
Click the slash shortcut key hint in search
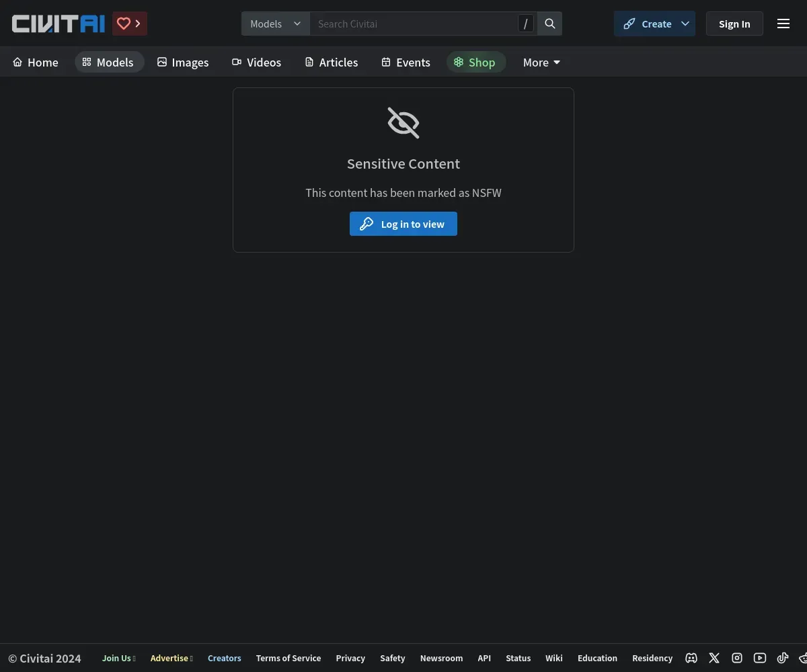tap(526, 24)
